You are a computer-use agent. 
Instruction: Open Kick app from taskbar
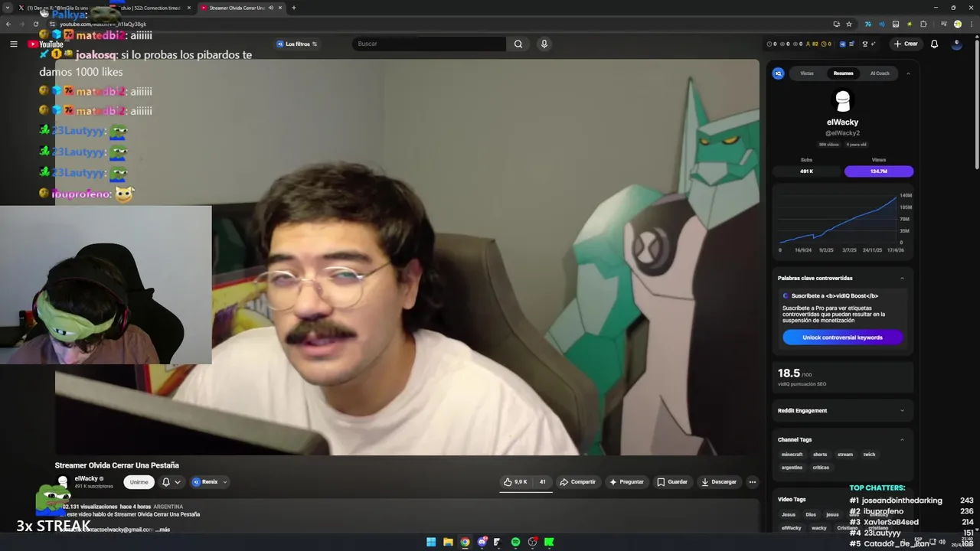(x=549, y=542)
